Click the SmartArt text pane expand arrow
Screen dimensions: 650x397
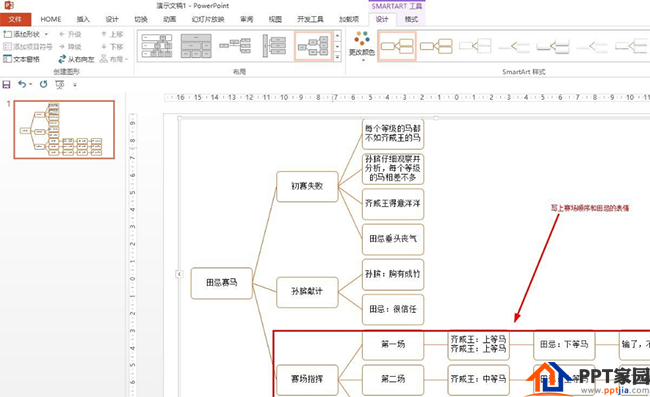[179, 274]
